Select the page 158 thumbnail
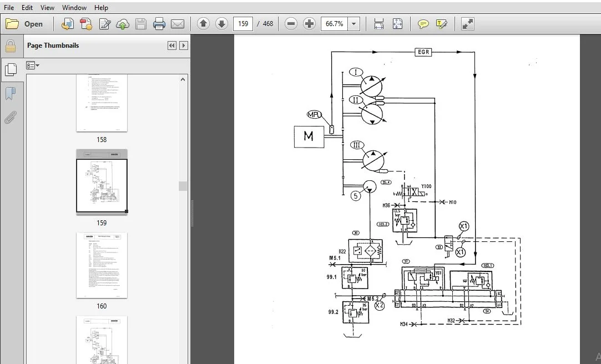Screen dimensions: 601x364 (x=102, y=103)
